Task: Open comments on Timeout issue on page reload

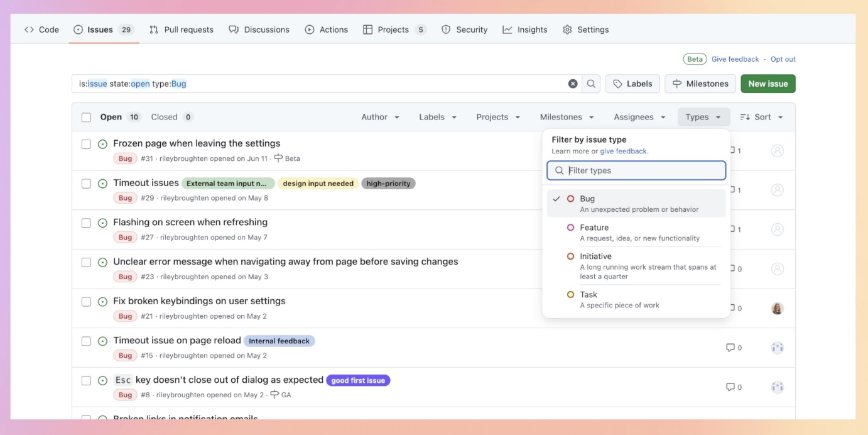Action: coord(734,348)
